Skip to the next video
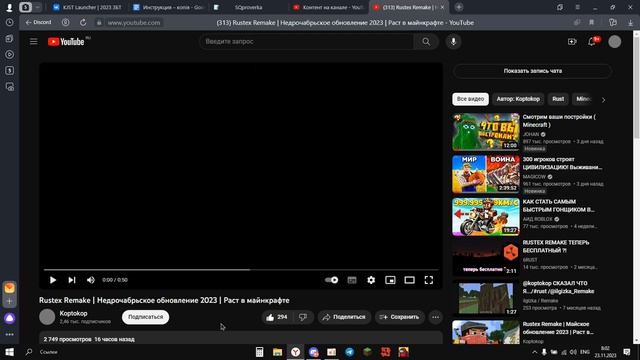Screen dimensions: 640x360 72,280
